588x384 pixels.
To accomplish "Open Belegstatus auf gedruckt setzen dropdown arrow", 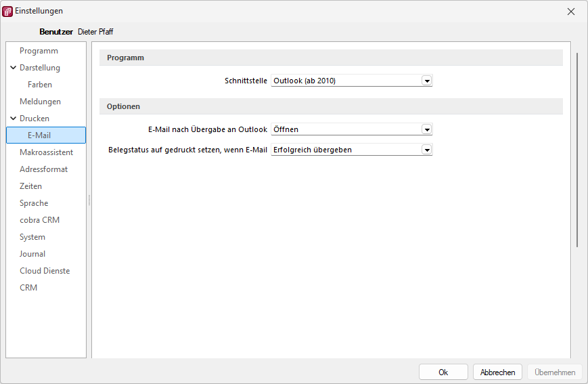I will [x=427, y=150].
